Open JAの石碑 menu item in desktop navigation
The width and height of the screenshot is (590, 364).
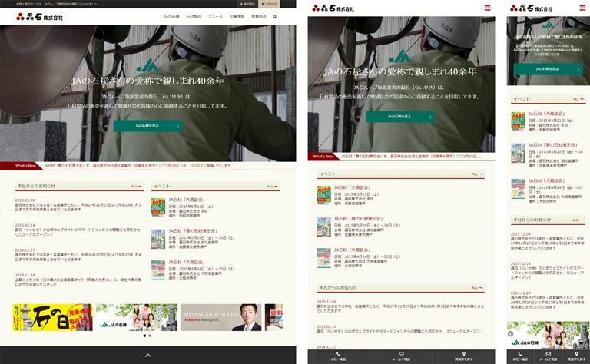point(171,17)
